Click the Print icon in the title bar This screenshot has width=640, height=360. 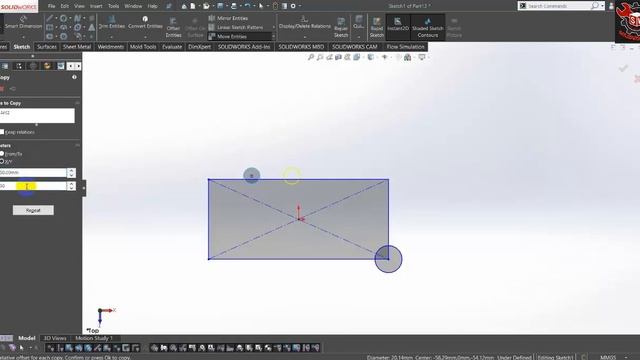click(234, 6)
